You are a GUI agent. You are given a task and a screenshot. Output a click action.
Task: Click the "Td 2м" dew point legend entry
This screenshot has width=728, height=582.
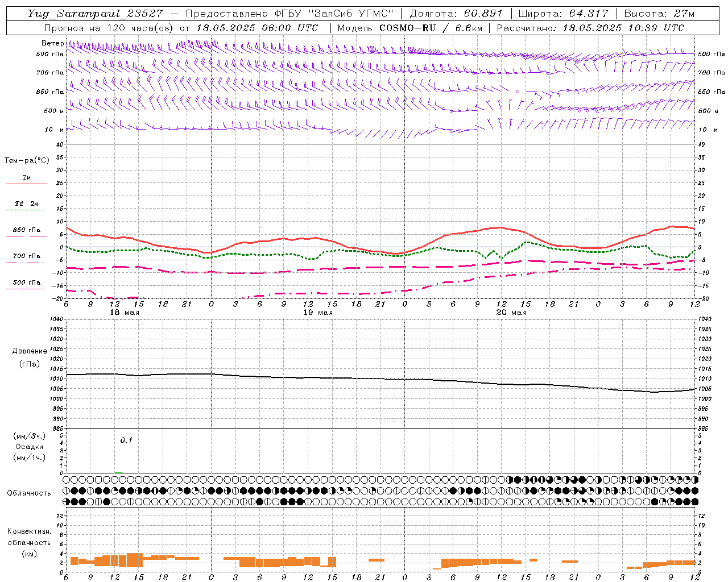click(x=26, y=203)
